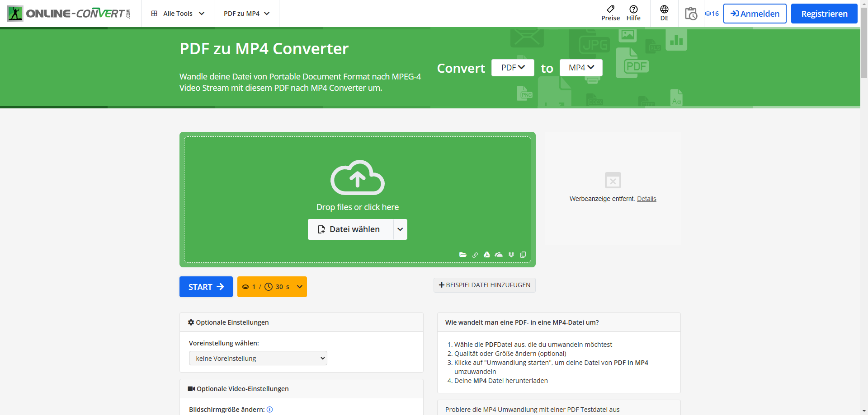Click the scrollbar up arrow
Image resolution: width=868 pixels, height=415 pixels.
tap(864, 4)
